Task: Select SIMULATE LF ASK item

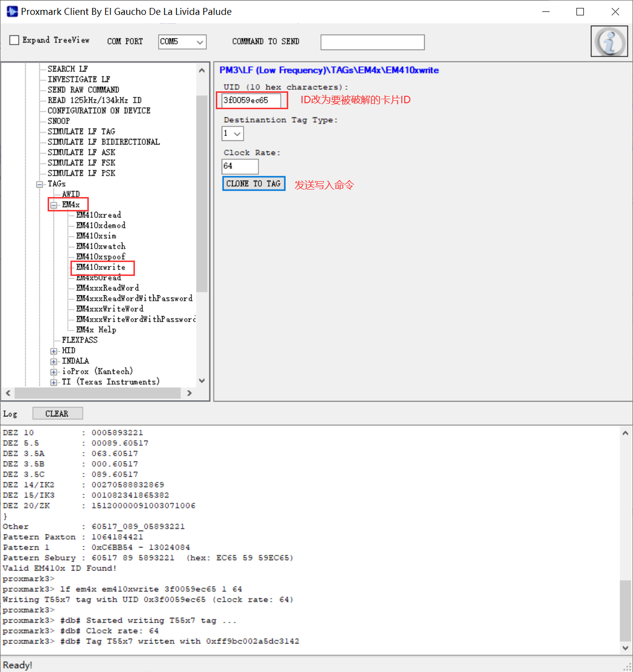Action: tap(81, 152)
